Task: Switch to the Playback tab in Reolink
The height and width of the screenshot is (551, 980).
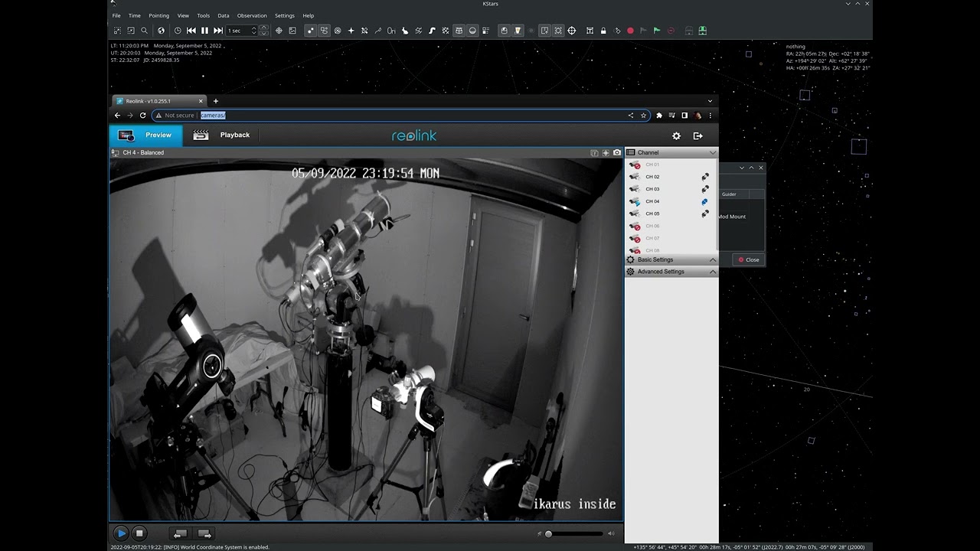Action: 222,135
